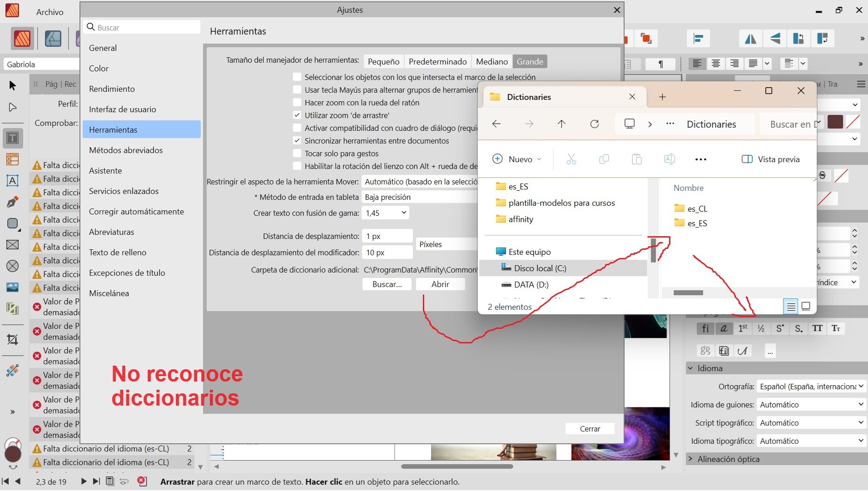Viewport: 868px width, 491px height.
Task: Click the ligatures 'fi' typography icon
Action: pos(705,328)
